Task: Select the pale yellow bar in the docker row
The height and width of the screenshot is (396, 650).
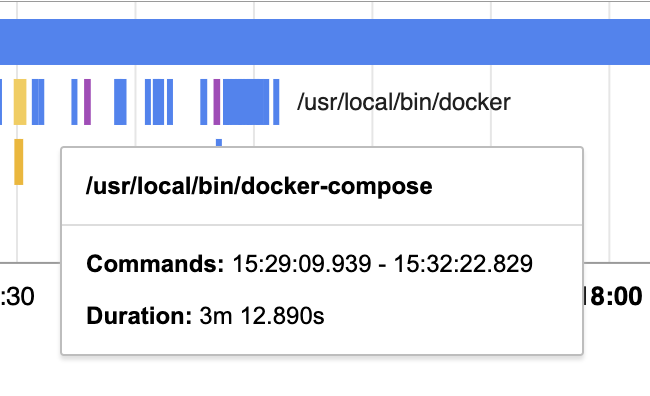Action: coord(20,102)
